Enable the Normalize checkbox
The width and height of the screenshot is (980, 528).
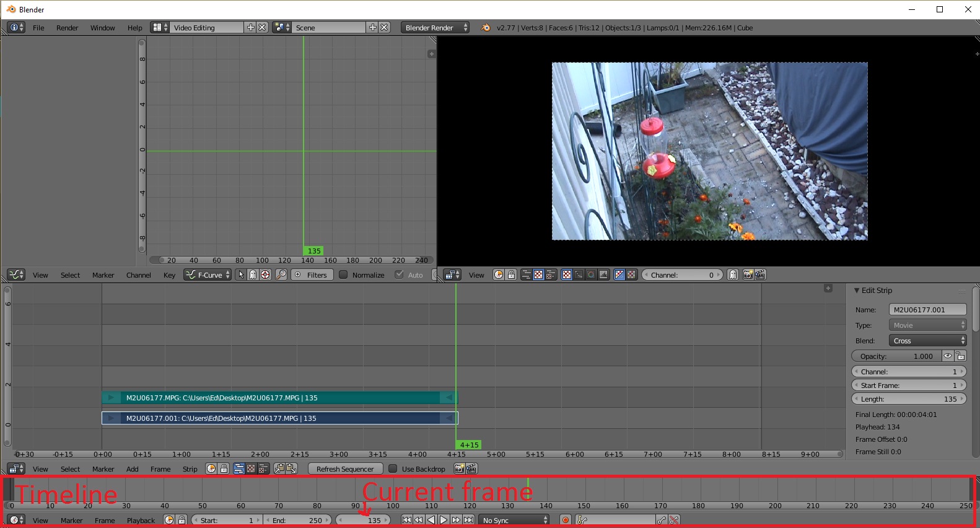coord(343,275)
